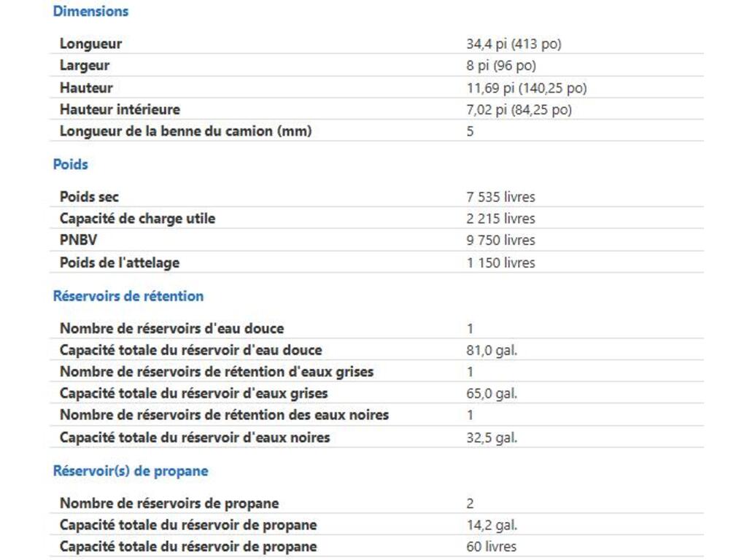This screenshot has width=747, height=560.
Task: Click the Hauteur intérieure label
Action: (x=120, y=109)
